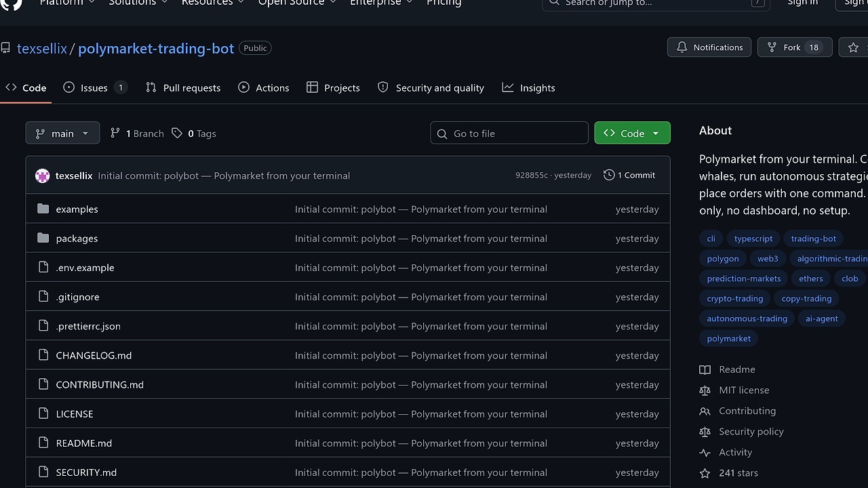Image resolution: width=868 pixels, height=488 pixels.
Task: Click the Fork button
Action: click(x=795, y=47)
